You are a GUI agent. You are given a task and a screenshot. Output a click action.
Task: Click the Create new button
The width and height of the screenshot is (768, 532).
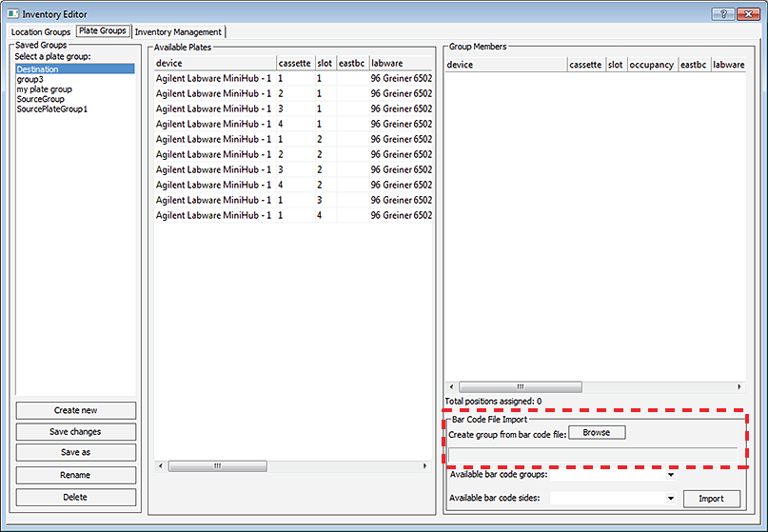coord(76,410)
